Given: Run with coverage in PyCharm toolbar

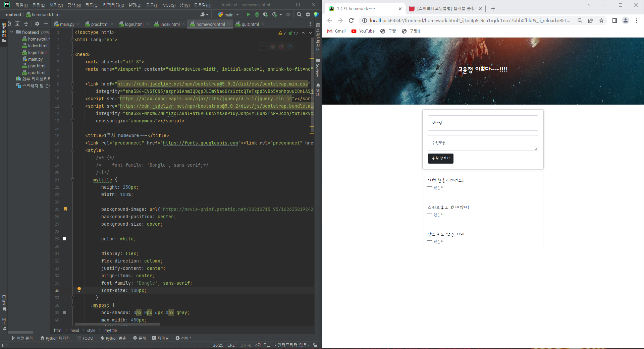Looking at the screenshot, I should tap(266, 14).
